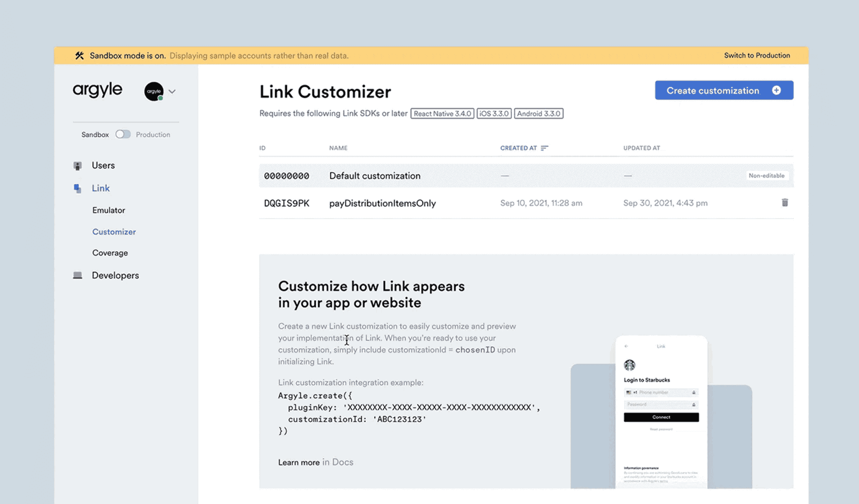Open Learn more in Docs link
This screenshot has width=859, height=504.
click(315, 462)
